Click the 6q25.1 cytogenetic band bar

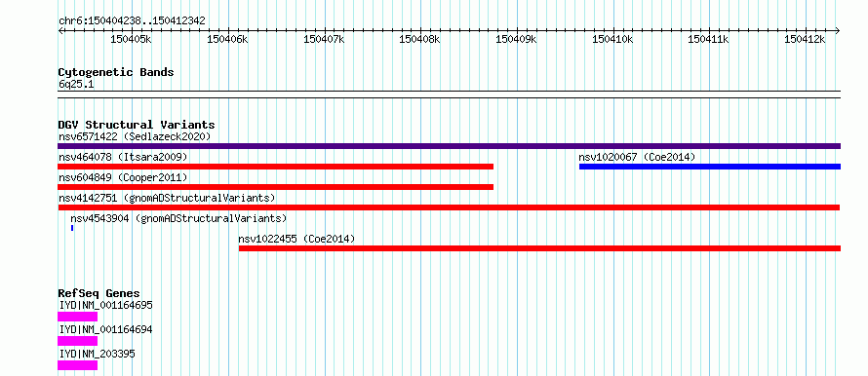pos(449,94)
